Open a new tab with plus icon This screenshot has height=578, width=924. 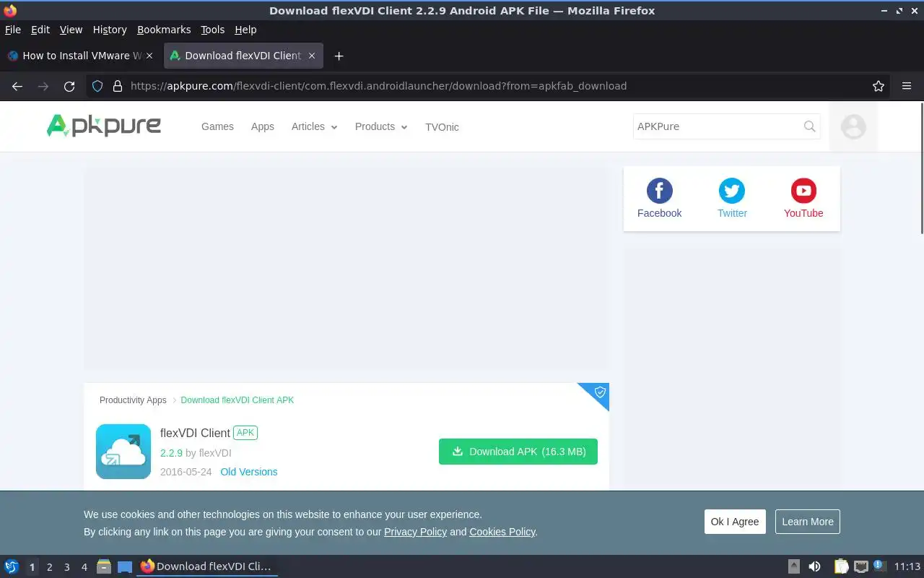tap(339, 56)
